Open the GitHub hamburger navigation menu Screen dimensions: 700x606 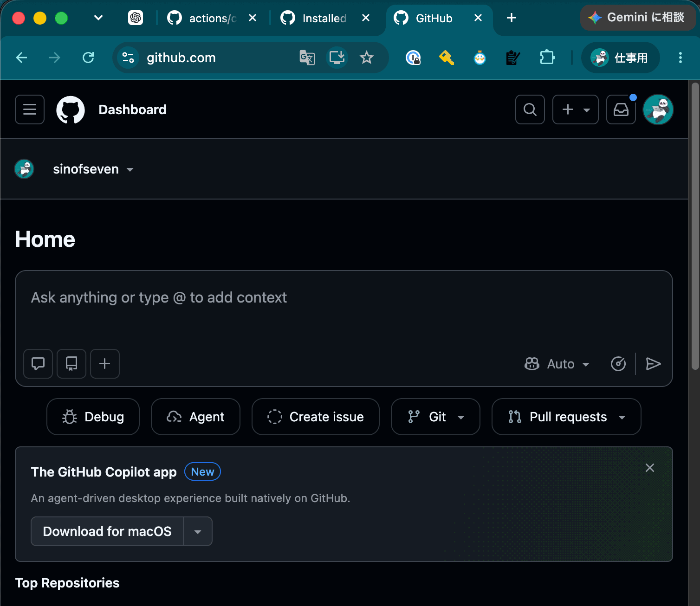click(x=30, y=110)
